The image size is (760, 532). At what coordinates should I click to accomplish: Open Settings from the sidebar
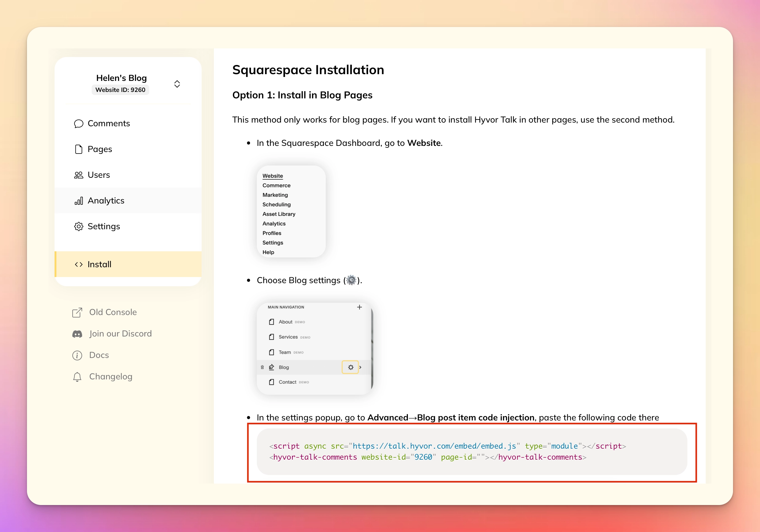[x=128, y=226]
